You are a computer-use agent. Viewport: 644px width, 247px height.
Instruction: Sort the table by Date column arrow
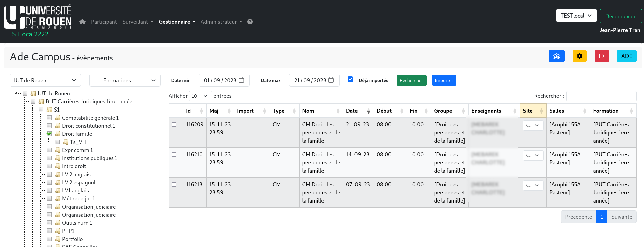[368, 111]
